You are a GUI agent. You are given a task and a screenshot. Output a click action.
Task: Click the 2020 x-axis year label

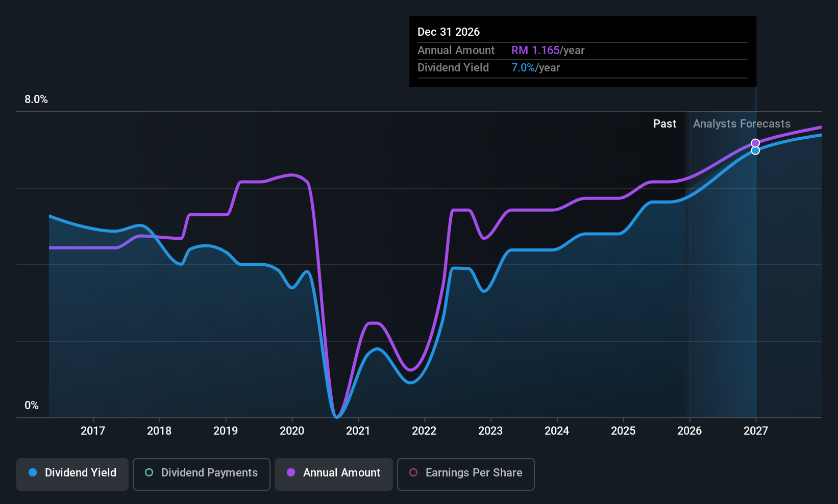pyautogui.click(x=292, y=431)
